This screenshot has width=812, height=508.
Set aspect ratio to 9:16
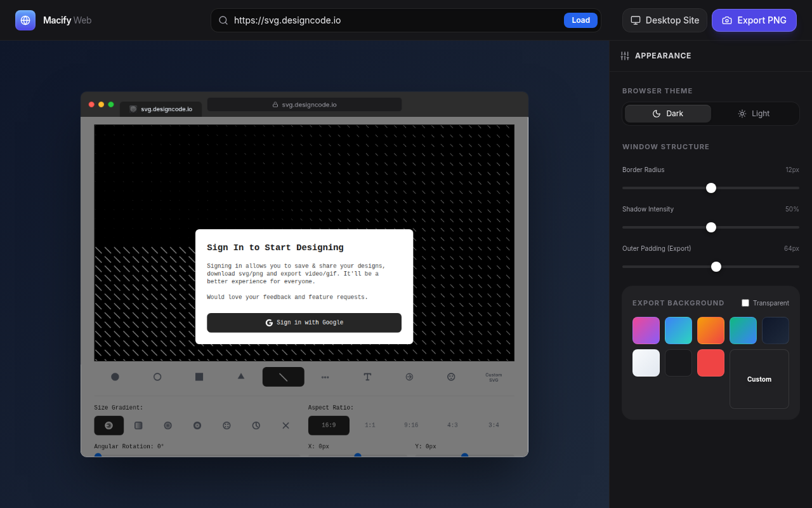(411, 425)
